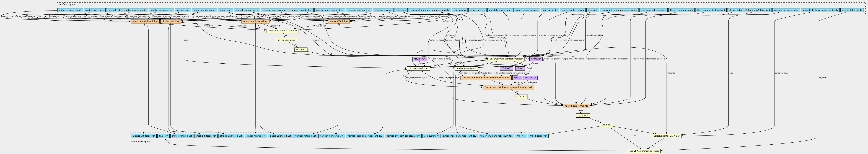Screen dimensions: 868x154
Task: Select the tumor_sample_name input box
Action: [204, 10]
